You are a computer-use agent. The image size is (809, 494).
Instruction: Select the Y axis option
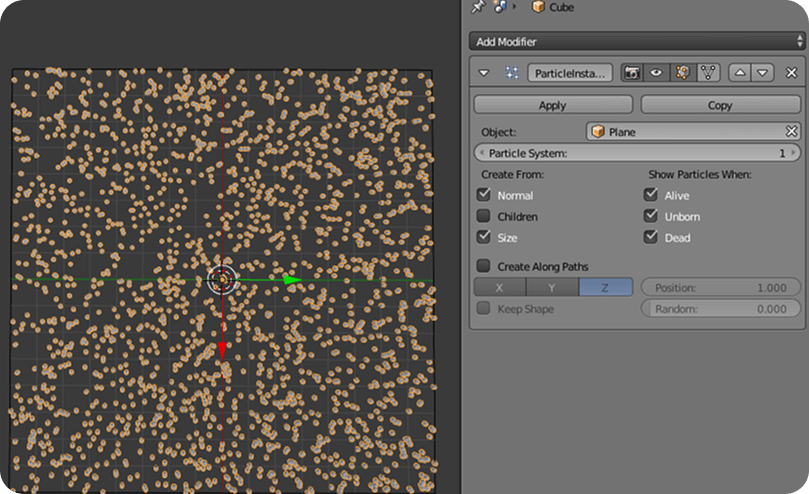(553, 287)
